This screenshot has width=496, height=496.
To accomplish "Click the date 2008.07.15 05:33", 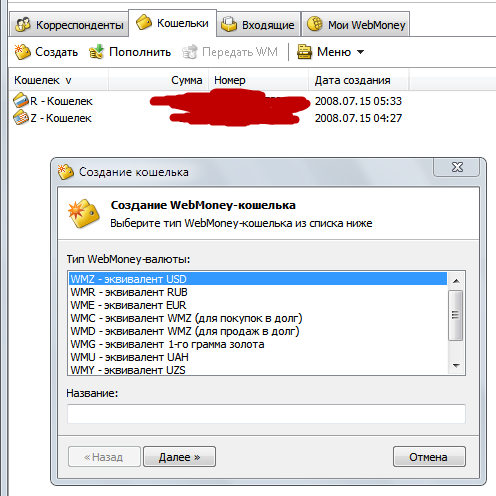I will 358,101.
